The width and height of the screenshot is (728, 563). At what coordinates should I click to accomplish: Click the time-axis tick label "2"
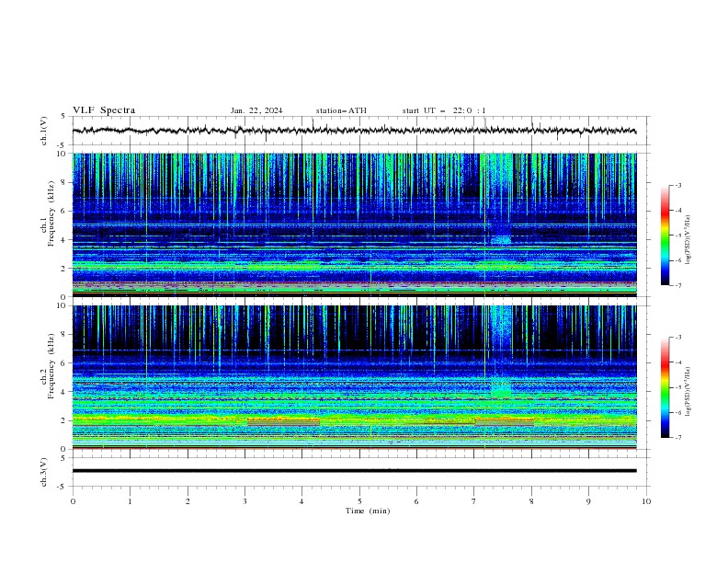(188, 501)
